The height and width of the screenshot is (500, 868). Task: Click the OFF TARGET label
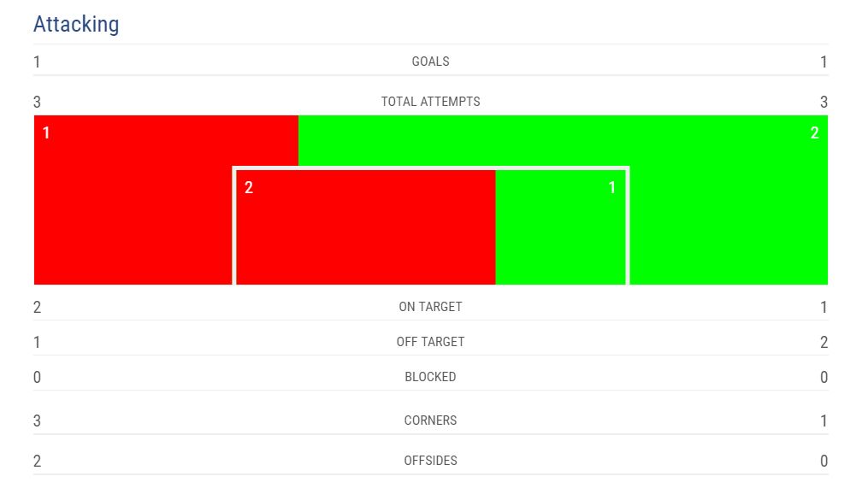(430, 342)
